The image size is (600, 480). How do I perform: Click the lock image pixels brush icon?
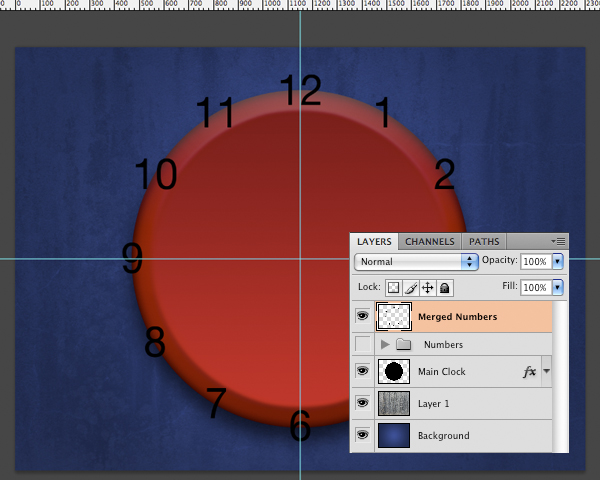411,288
